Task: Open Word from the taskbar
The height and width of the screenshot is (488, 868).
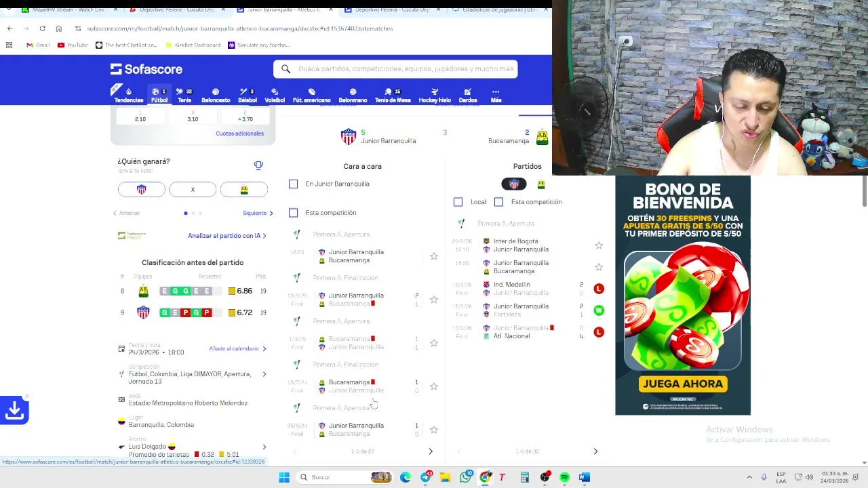Action: coord(584,477)
